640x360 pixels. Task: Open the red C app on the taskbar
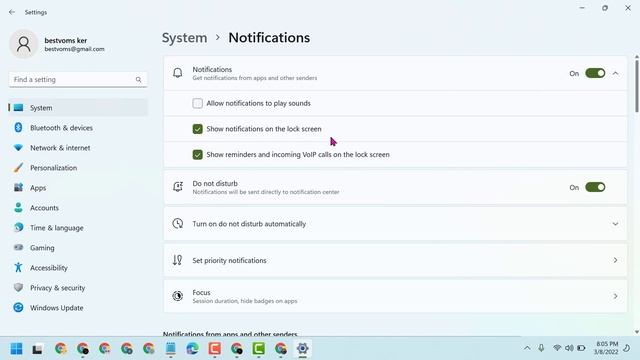(215, 349)
